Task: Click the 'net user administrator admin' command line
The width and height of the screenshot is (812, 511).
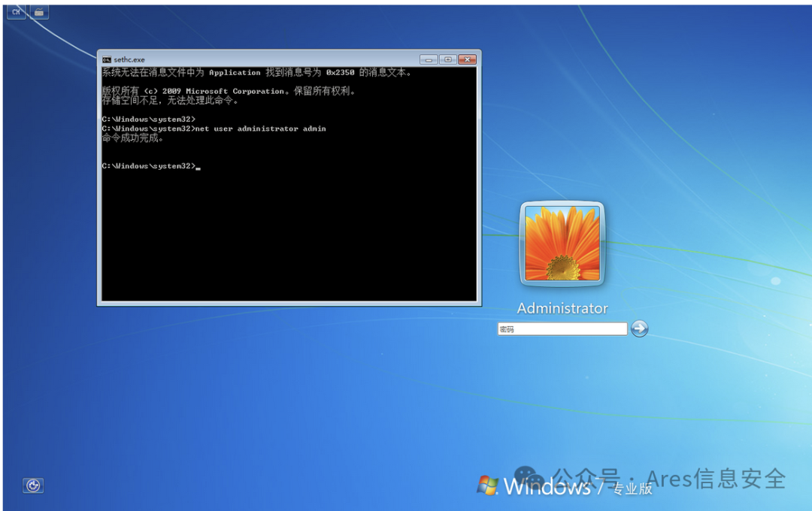Action: click(214, 129)
